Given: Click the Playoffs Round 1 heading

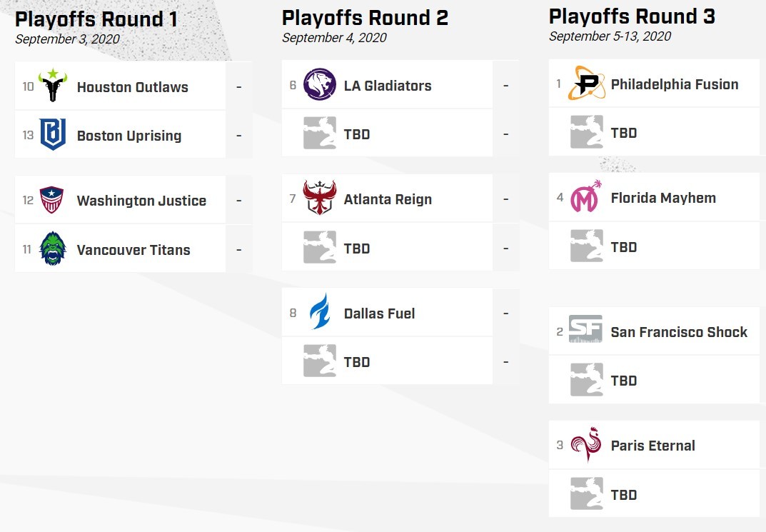Looking at the screenshot, I should pos(96,19).
